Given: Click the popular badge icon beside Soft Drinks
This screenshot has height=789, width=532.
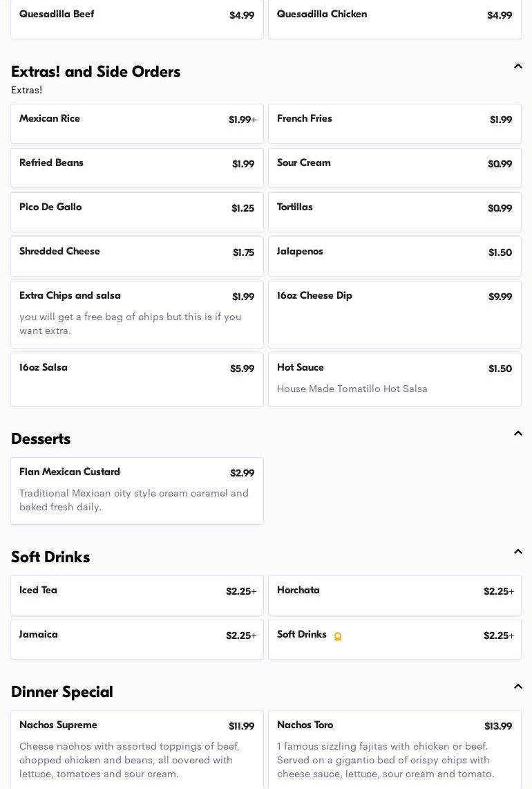Looking at the screenshot, I should (338, 637).
